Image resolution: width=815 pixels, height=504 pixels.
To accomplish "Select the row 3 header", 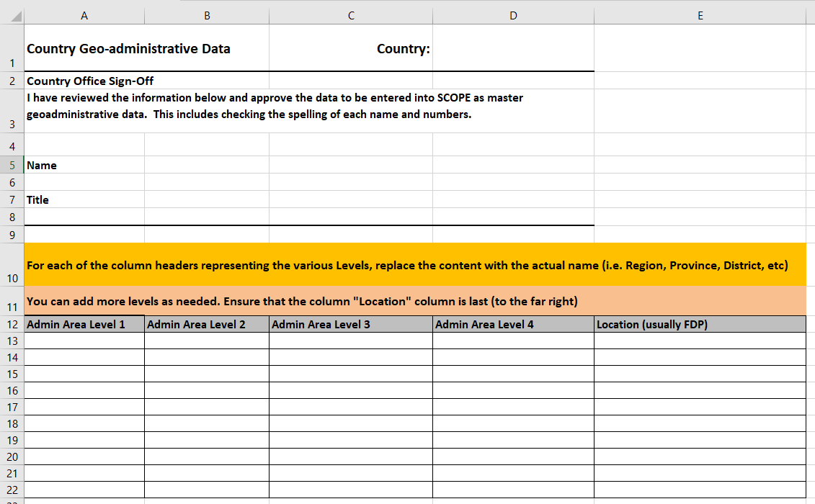I will pyautogui.click(x=12, y=124).
